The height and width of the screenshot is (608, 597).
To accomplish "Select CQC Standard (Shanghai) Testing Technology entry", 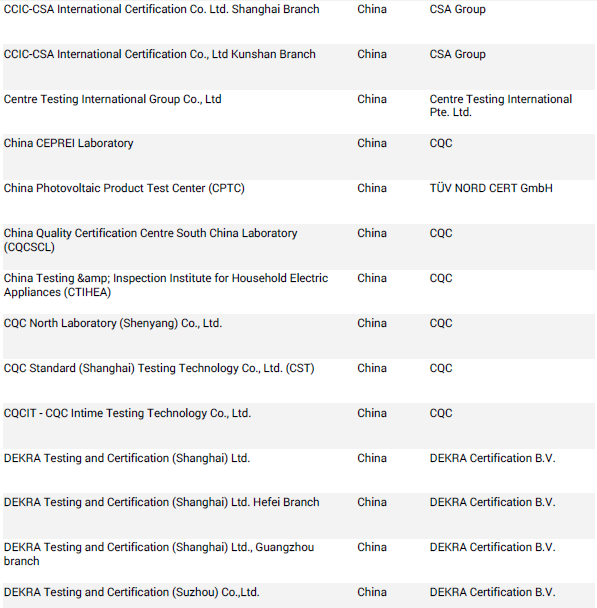I will point(159,368).
